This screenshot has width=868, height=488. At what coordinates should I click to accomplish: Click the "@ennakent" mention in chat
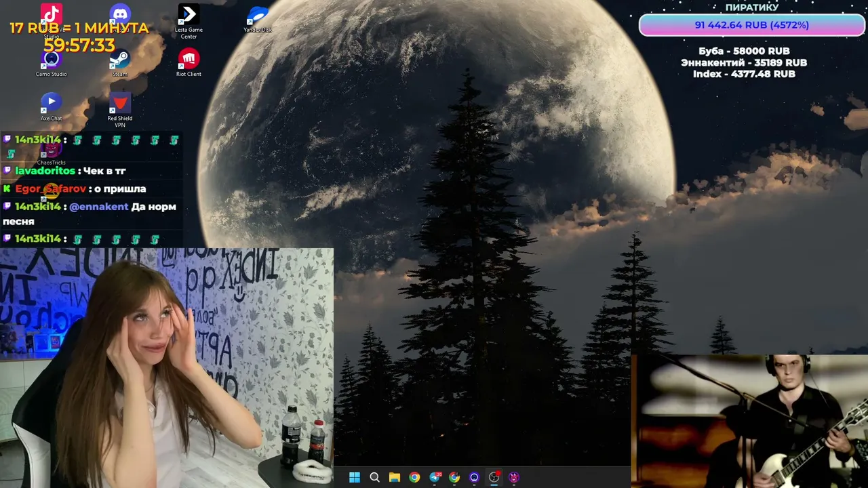point(99,207)
